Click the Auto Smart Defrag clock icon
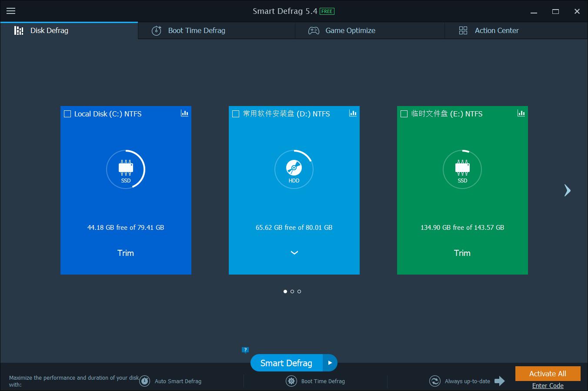The image size is (588, 391). pos(144,381)
